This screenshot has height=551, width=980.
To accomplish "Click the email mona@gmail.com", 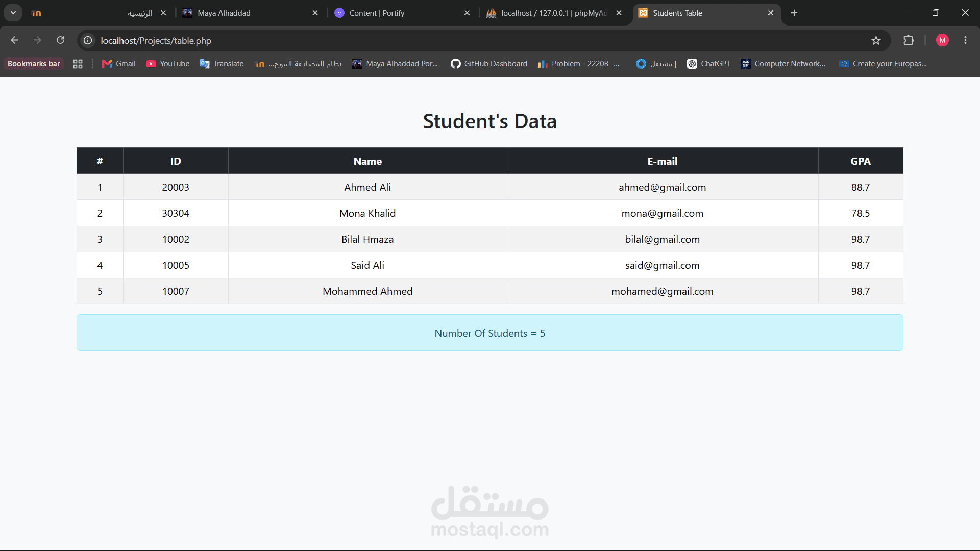I will pos(663,213).
